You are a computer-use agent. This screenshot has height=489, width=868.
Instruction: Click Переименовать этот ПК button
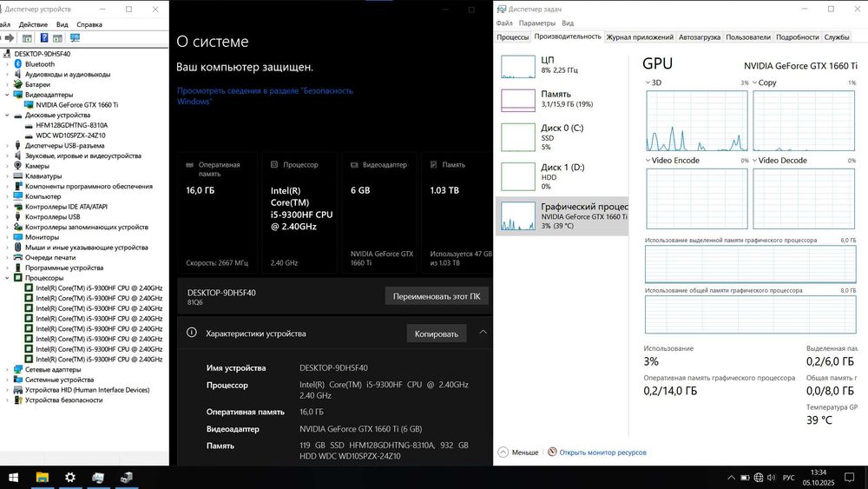click(437, 296)
